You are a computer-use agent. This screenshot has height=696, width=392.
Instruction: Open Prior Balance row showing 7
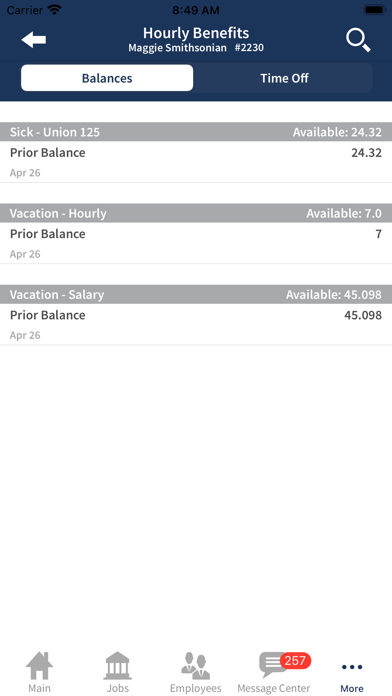(196, 243)
